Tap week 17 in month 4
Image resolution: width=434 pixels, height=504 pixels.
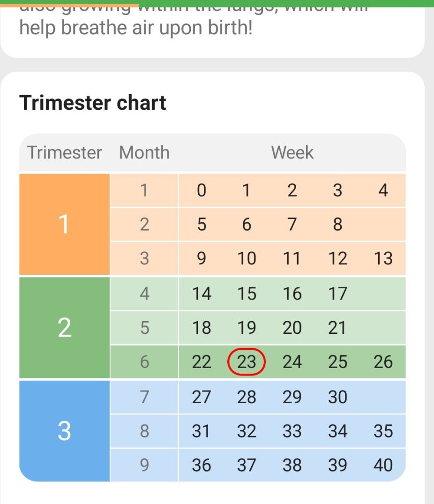coord(337,294)
